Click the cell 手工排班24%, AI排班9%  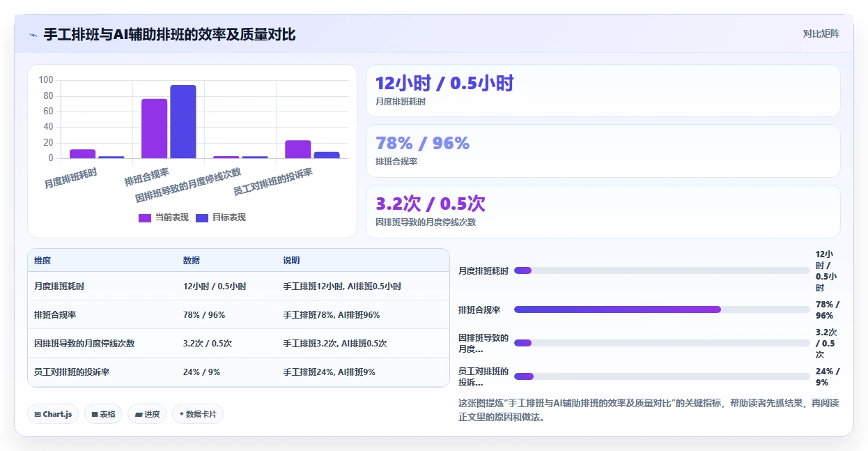[x=329, y=372]
